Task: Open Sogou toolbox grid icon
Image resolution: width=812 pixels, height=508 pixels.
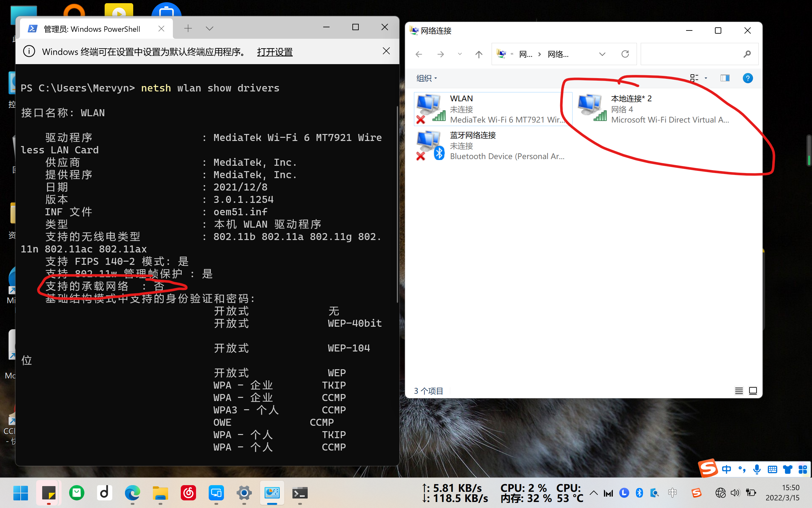Action: click(802, 469)
